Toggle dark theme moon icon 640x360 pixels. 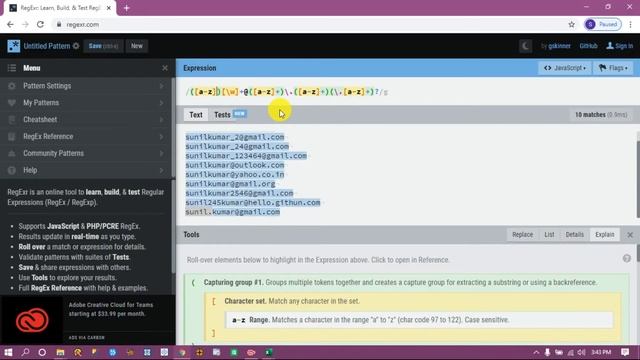[x=525, y=46]
